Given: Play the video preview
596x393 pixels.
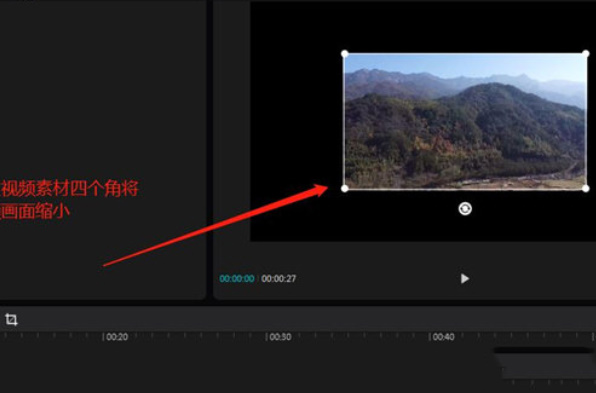Looking at the screenshot, I should point(464,279).
